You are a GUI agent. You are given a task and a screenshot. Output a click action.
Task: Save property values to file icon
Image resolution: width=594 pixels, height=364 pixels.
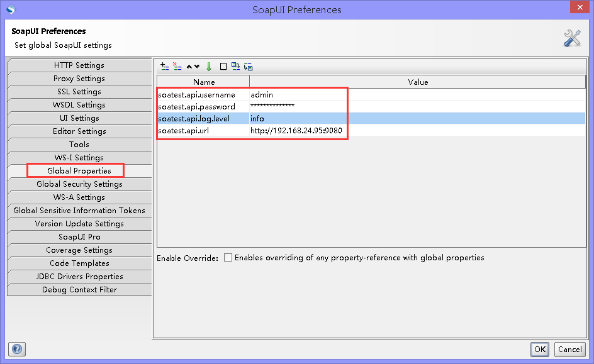[248, 67]
